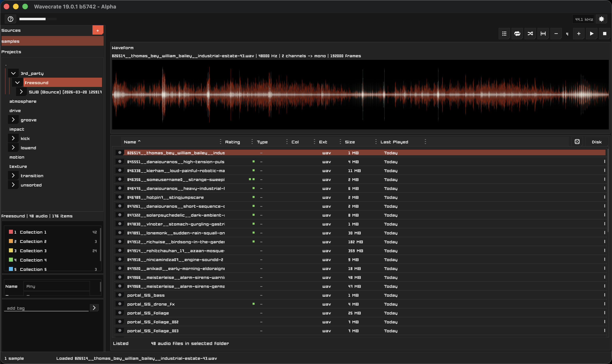Screen dimensions: 612x364
Task: Expand the unsorted folder
Action: 13,185
